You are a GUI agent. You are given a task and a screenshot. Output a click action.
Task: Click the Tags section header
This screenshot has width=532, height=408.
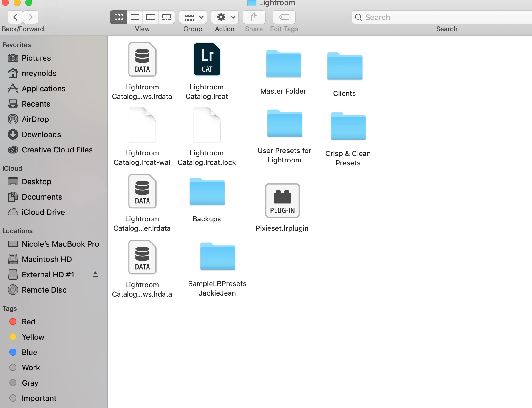10,309
